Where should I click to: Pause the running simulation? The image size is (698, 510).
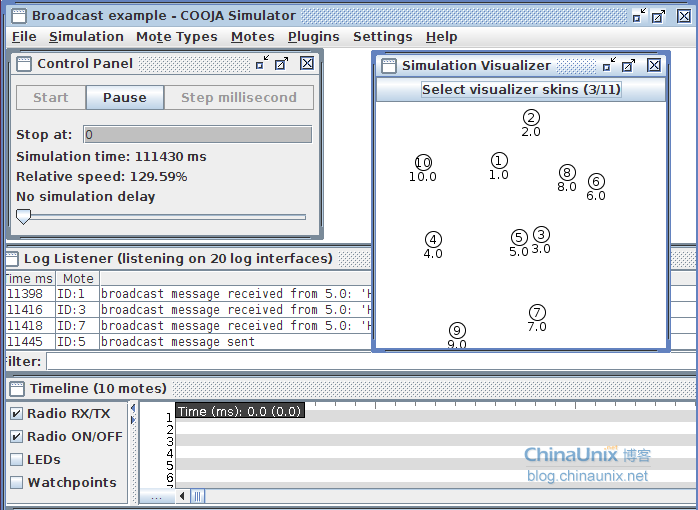(x=125, y=98)
